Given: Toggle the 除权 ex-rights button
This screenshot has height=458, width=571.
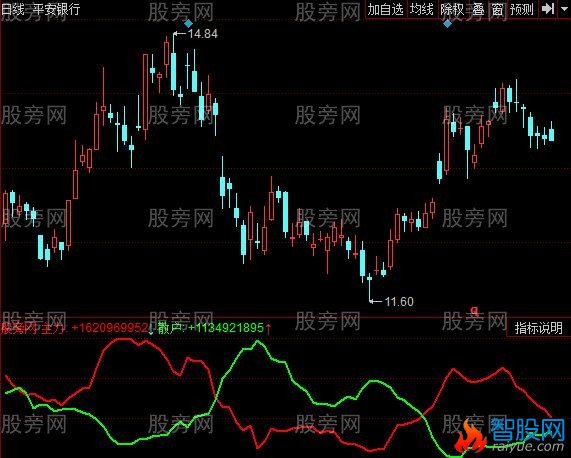Looking at the screenshot, I should pyautogui.click(x=452, y=9).
